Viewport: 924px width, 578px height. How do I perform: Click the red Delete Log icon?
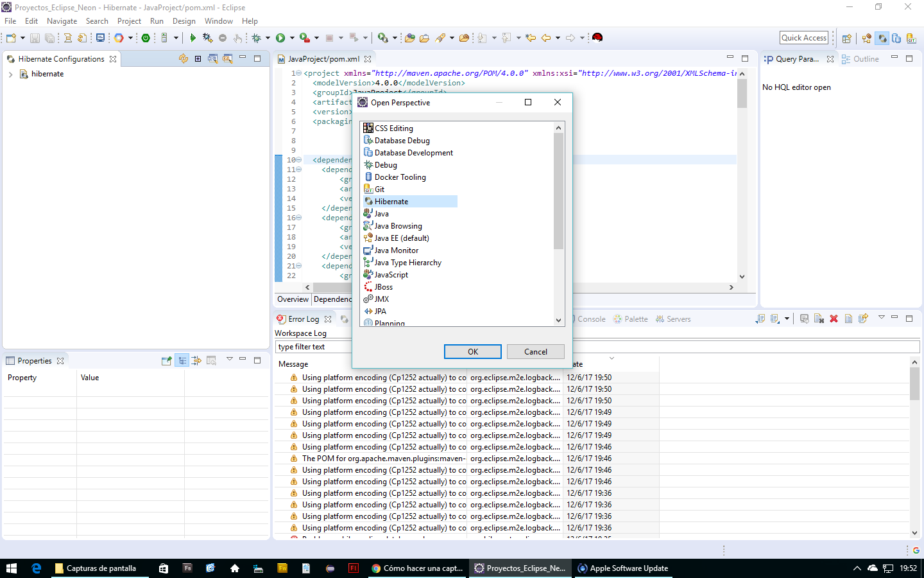coord(834,319)
